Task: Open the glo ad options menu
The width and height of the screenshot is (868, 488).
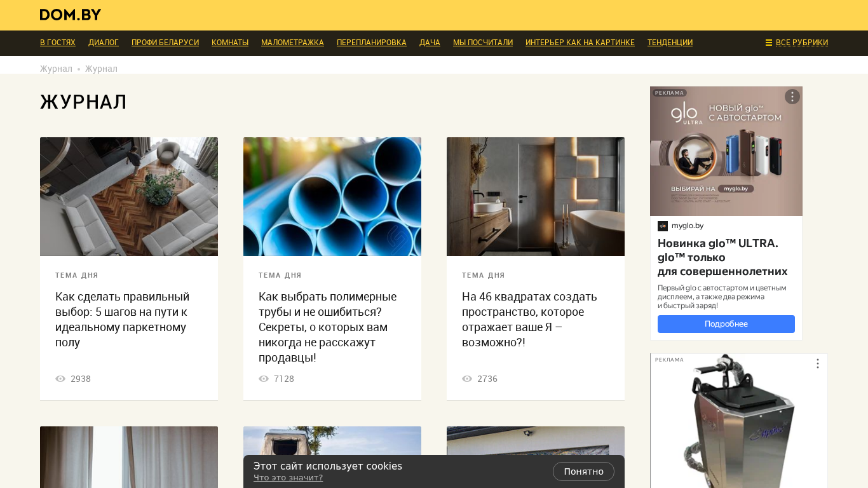Action: 792,97
